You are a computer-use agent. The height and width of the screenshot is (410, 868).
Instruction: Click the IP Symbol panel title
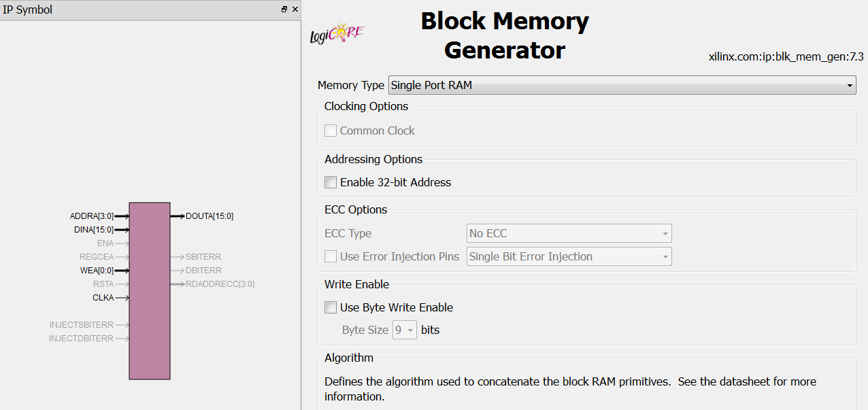point(28,10)
